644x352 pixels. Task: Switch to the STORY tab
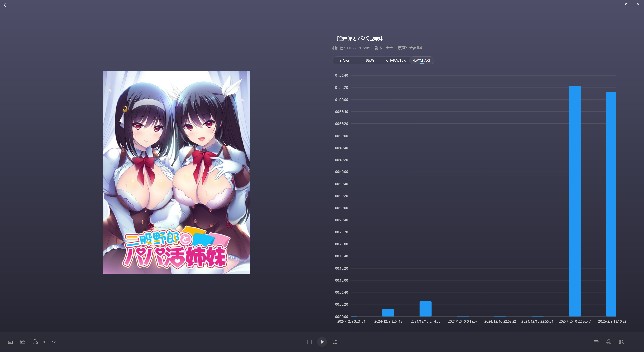[344, 60]
